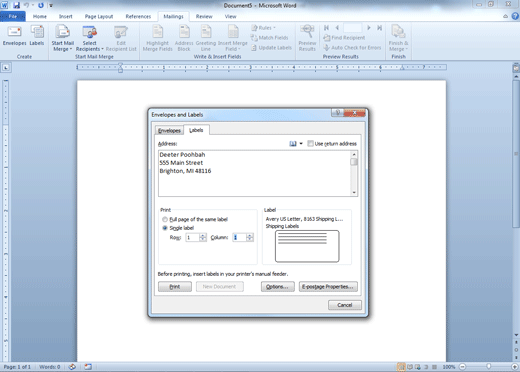This screenshot has height=372, width=520.
Task: Switch to the Envelopes tab in dialog
Action: [169, 130]
